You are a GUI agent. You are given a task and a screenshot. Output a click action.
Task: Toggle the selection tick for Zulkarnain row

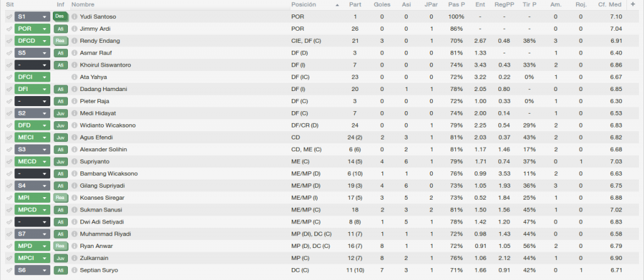point(9,258)
